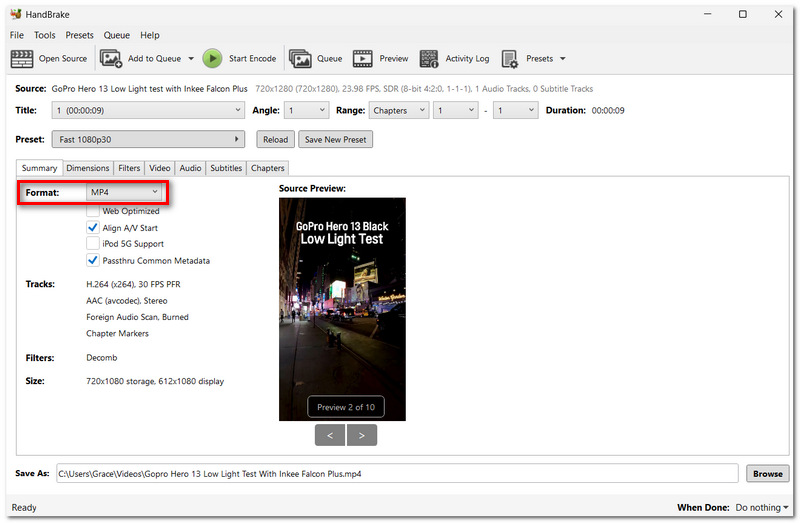Open the Queue via its toolbar icon
Viewport: 800px width, 523px height.
pyautogui.click(x=300, y=59)
